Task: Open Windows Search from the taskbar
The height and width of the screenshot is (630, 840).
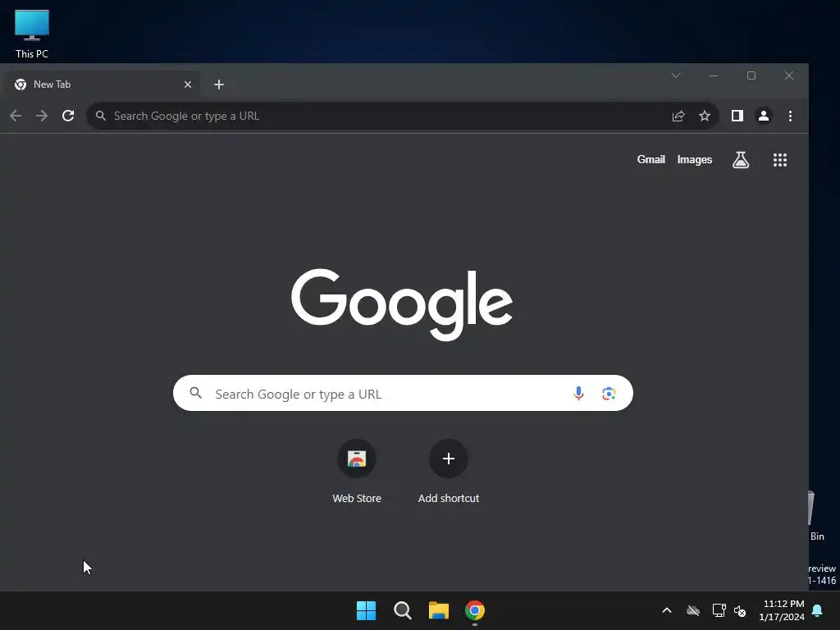Action: (x=402, y=610)
